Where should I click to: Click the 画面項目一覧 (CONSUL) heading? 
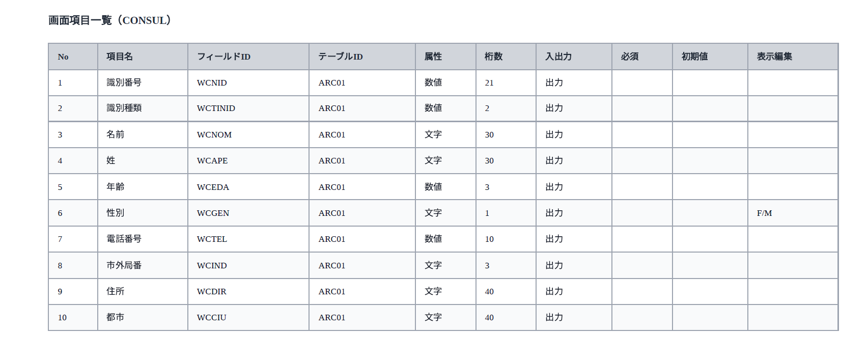click(110, 20)
